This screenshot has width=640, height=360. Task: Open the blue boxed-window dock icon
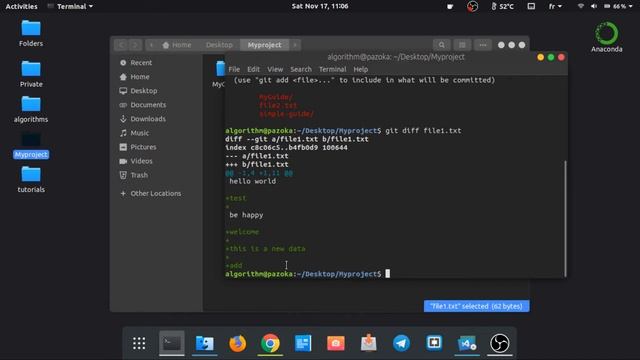point(434,343)
